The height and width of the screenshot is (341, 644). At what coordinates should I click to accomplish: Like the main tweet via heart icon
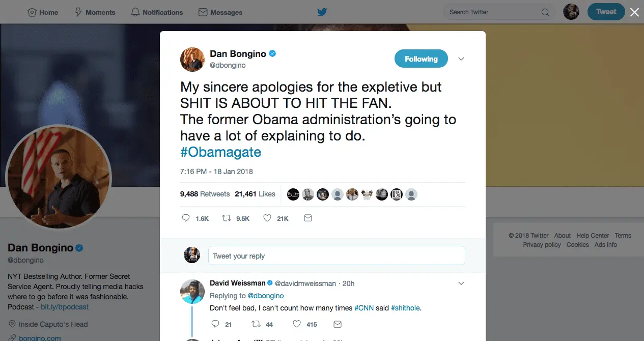point(267,218)
